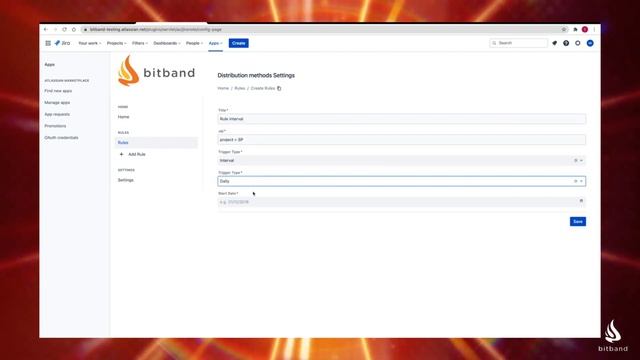Click the plus icon next to Add Rule
The height and width of the screenshot is (360, 640).
point(121,154)
